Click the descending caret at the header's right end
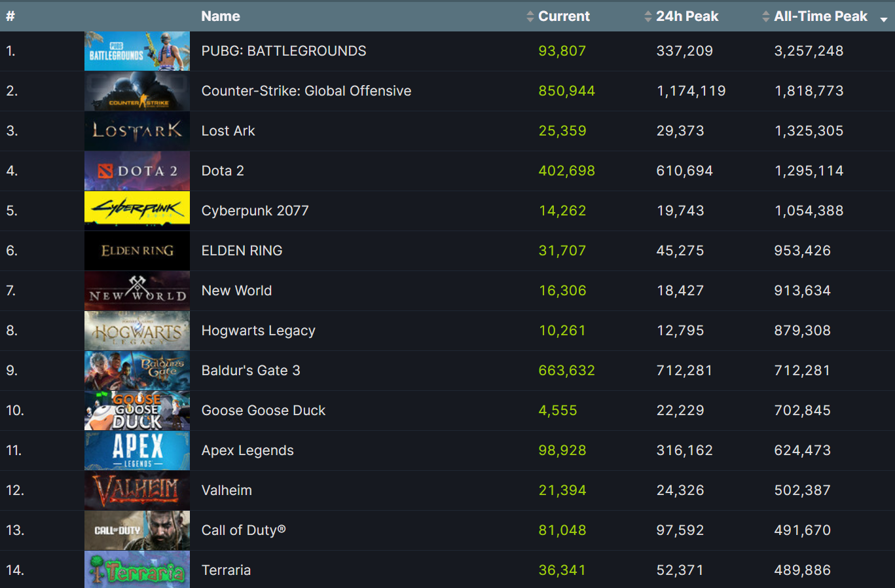 (x=884, y=20)
